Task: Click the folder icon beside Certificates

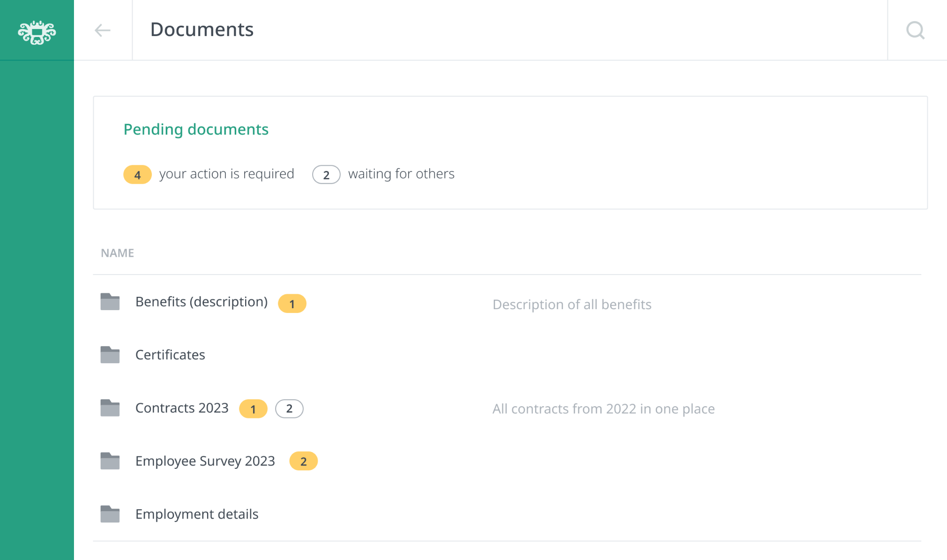Action: click(109, 354)
